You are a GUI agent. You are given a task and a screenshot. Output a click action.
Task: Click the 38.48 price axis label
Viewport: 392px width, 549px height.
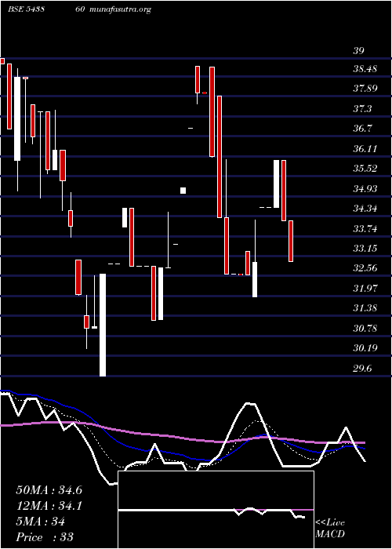pyautogui.click(x=365, y=69)
